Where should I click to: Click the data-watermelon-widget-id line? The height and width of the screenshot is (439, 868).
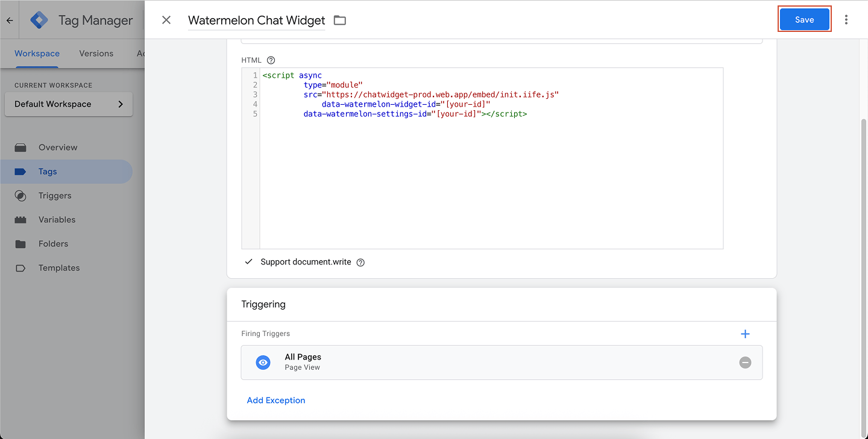[x=406, y=104]
